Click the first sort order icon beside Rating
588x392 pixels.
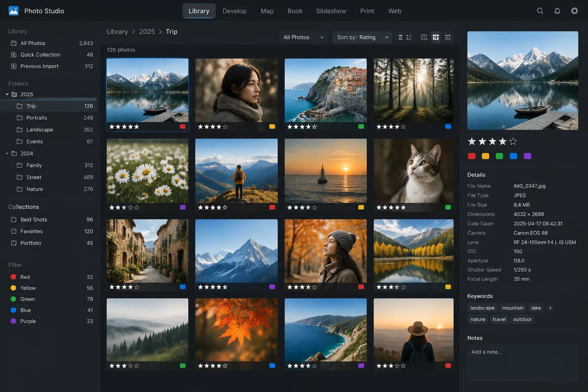point(400,37)
